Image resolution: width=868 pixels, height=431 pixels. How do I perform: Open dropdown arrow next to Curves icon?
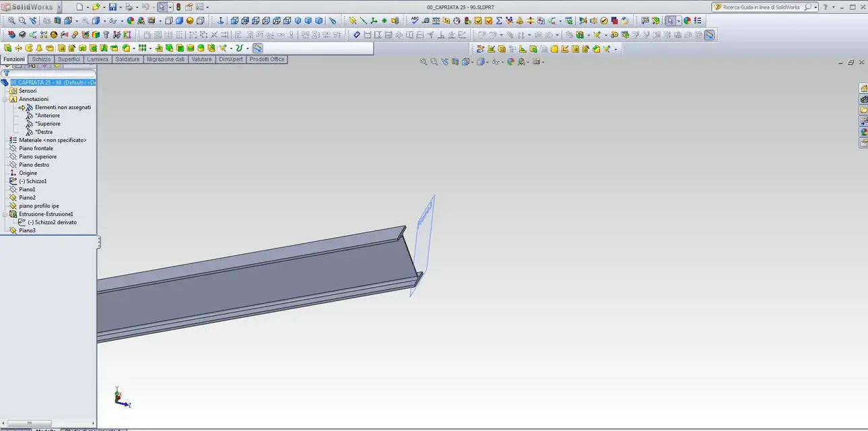[247, 48]
